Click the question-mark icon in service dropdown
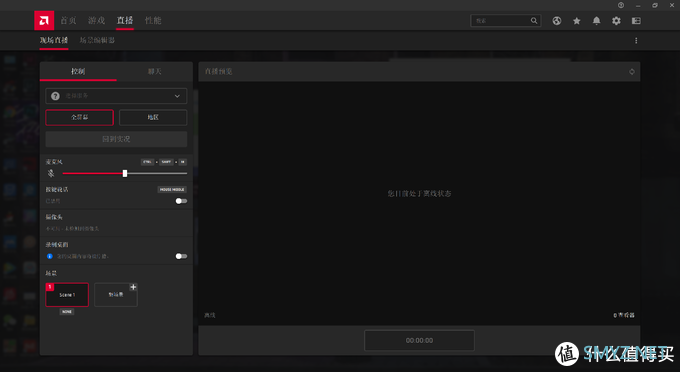Image resolution: width=680 pixels, height=372 pixels. 55,96
